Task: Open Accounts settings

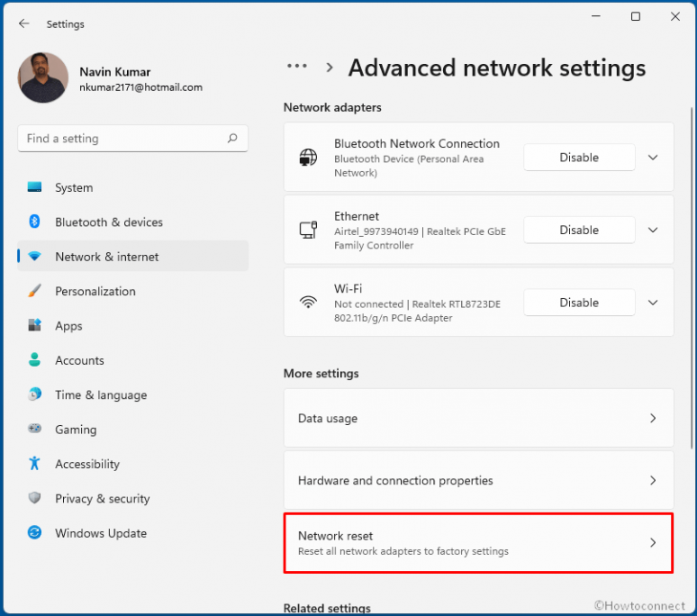Action: (x=132, y=360)
